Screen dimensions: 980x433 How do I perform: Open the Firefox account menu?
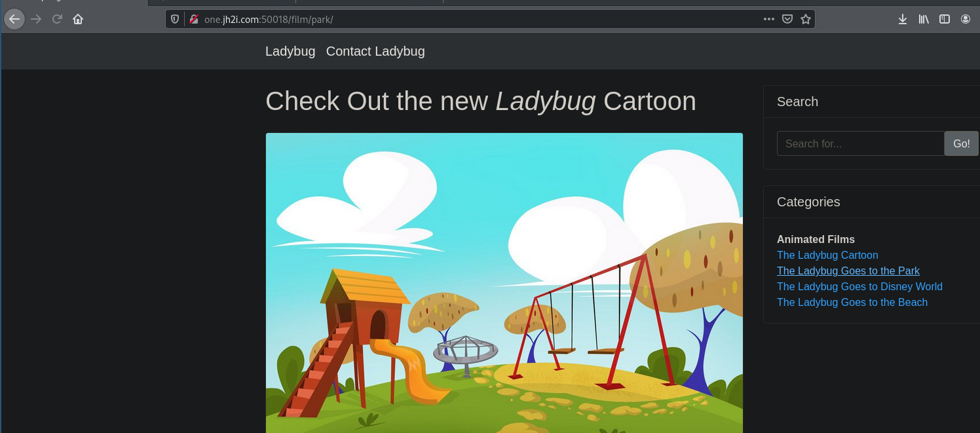tap(966, 19)
